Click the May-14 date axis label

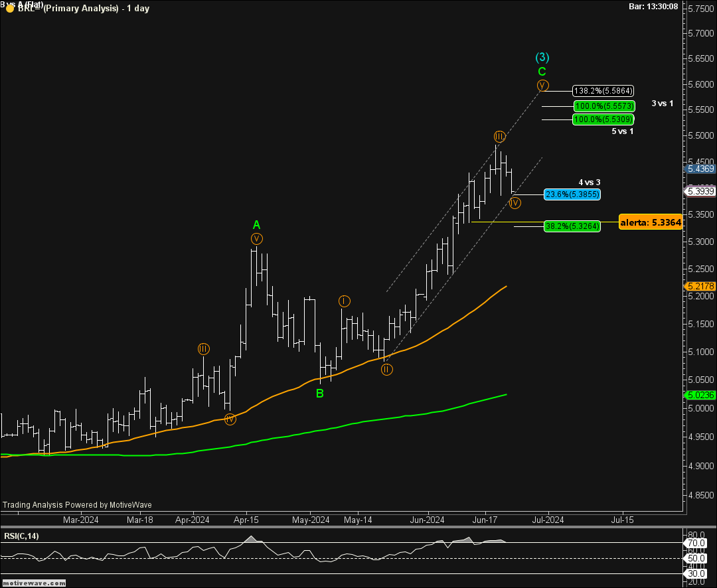pyautogui.click(x=358, y=520)
